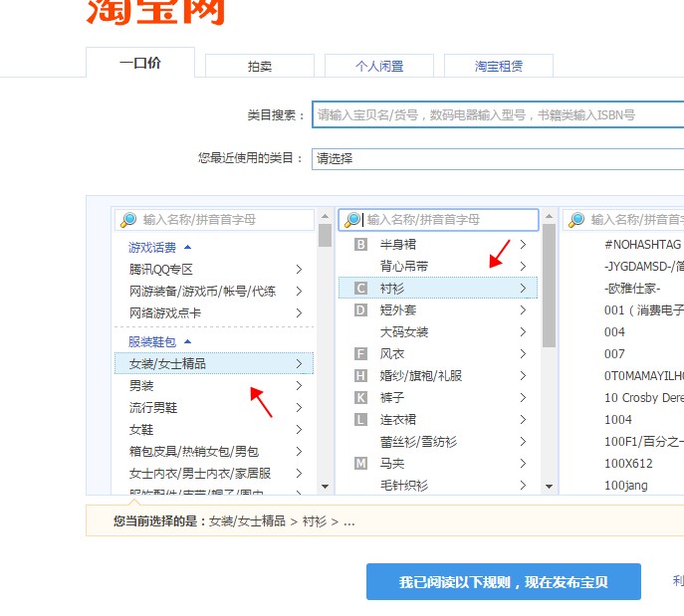This screenshot has height=616, width=684.
Task: Select 男装 category
Action: pos(214,386)
